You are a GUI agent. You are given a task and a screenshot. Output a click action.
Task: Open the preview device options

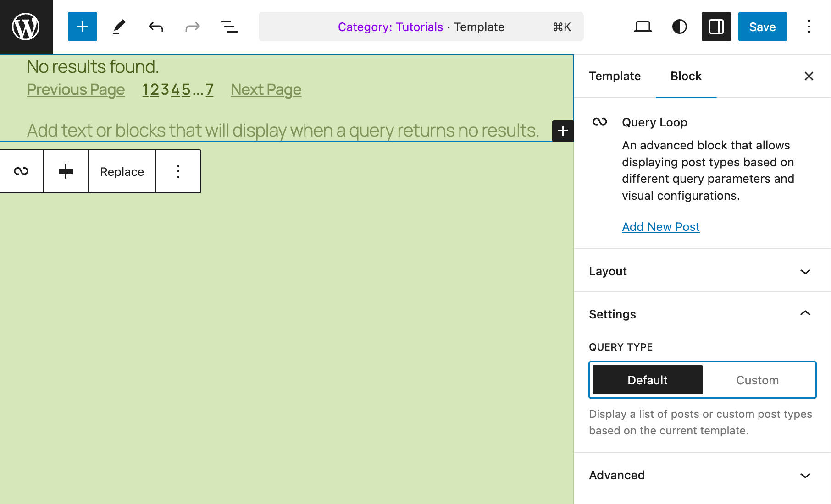pyautogui.click(x=643, y=27)
